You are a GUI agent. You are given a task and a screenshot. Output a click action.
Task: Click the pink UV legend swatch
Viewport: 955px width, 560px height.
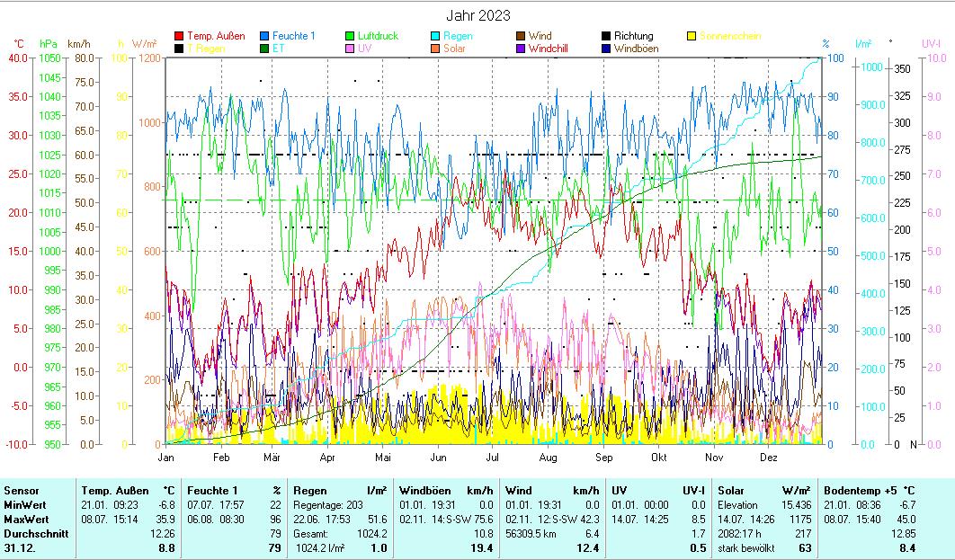pos(350,49)
